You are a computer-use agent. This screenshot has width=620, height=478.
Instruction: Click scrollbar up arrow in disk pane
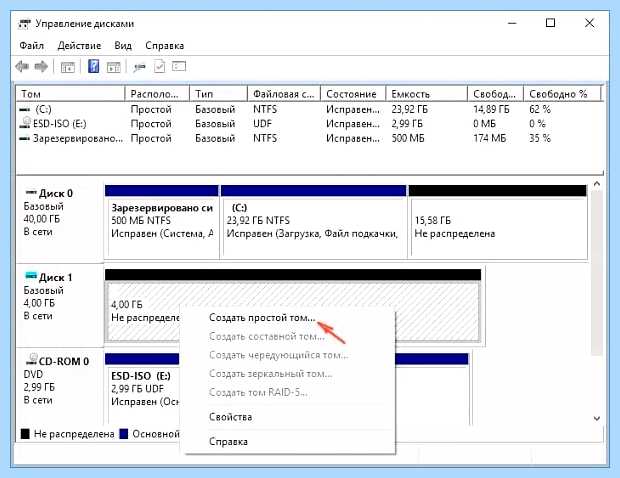[597, 184]
